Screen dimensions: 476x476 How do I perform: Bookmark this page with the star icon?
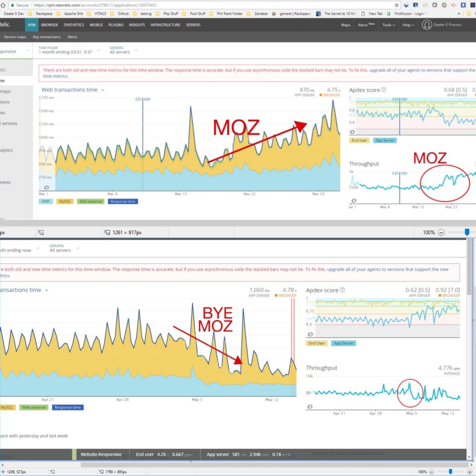click(397, 5)
